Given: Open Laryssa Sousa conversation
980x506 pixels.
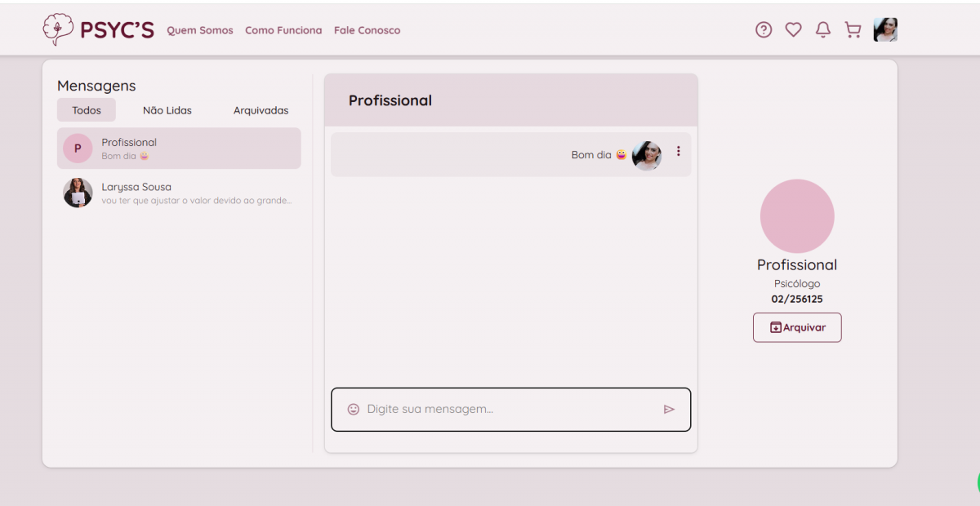Looking at the screenshot, I should (179, 193).
